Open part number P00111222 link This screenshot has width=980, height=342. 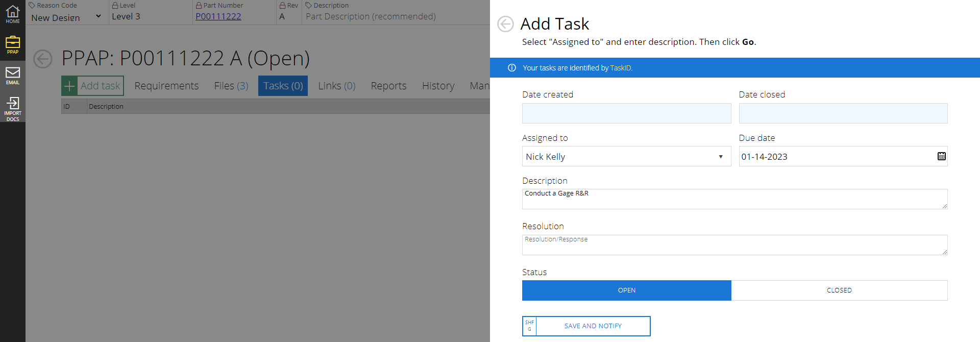click(x=218, y=16)
